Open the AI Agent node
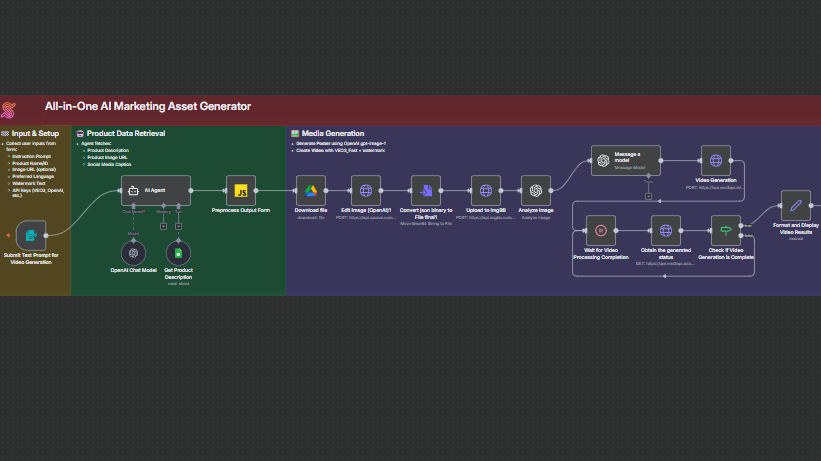This screenshot has width=821, height=461. point(155,190)
